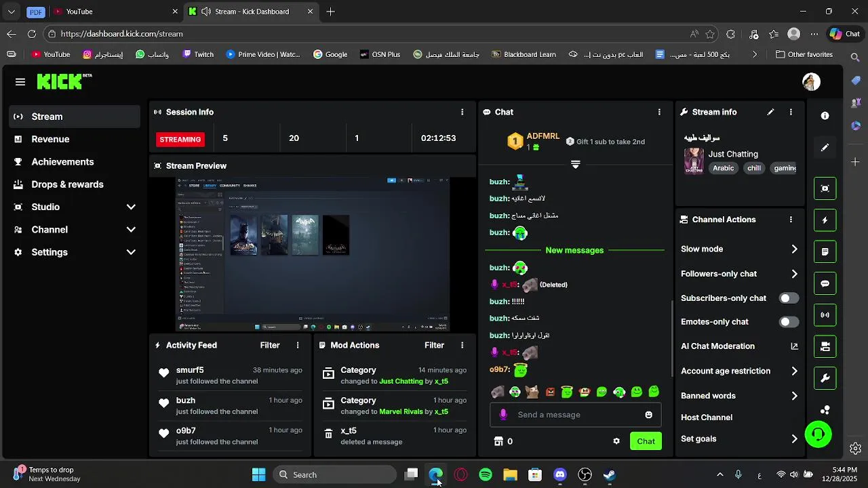868x488 pixels.
Task: Click the green headset support button
Action: (818, 434)
